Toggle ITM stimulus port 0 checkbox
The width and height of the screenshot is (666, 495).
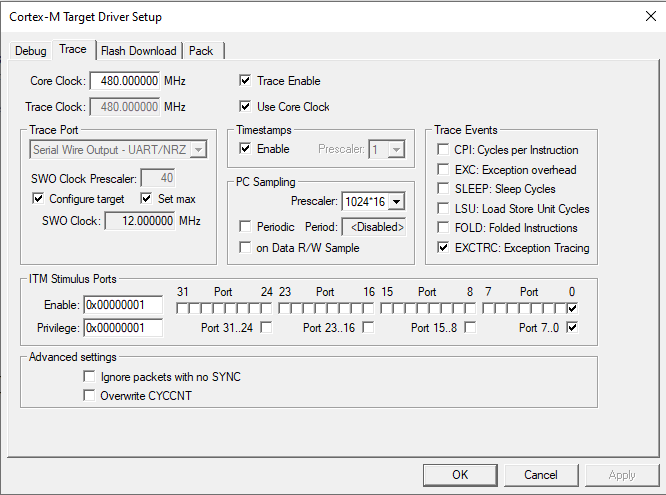(572, 308)
